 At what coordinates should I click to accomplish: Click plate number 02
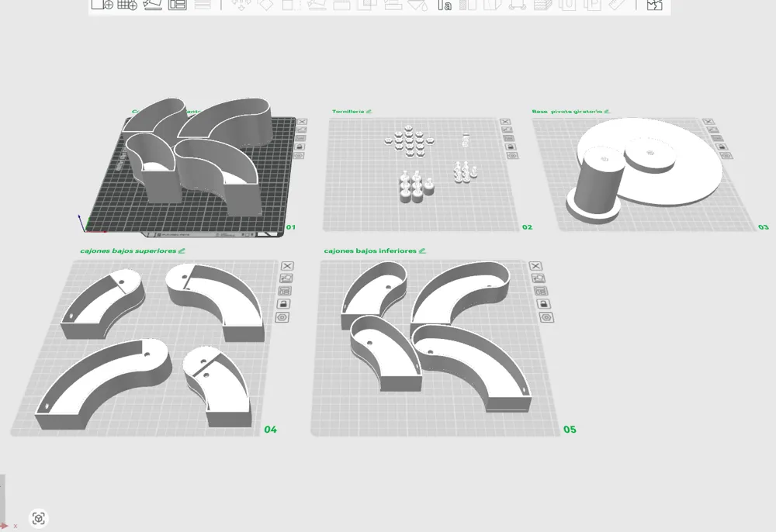pos(528,227)
